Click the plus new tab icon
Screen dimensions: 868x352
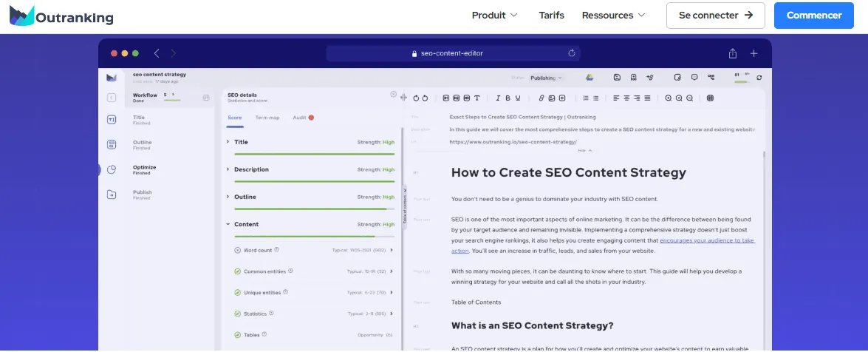(x=753, y=53)
